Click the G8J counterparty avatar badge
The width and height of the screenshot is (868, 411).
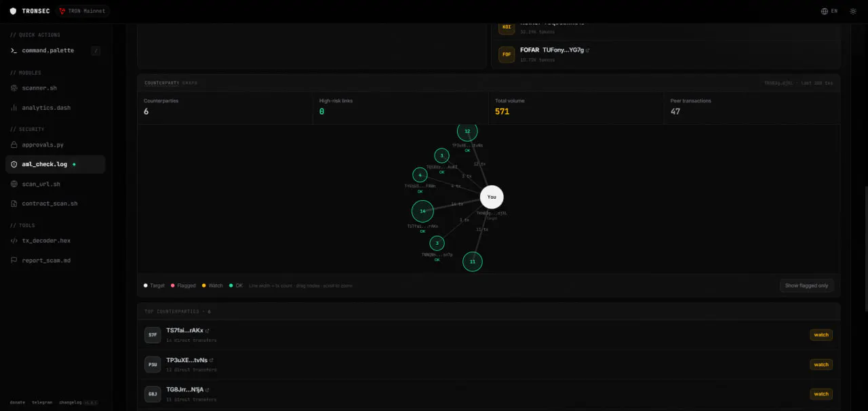(x=153, y=394)
